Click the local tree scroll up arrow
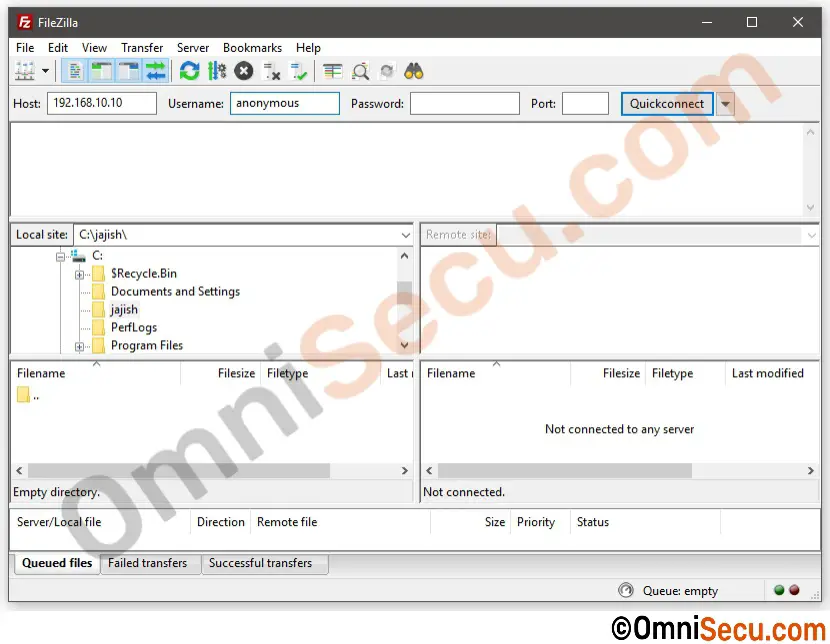 (x=404, y=256)
